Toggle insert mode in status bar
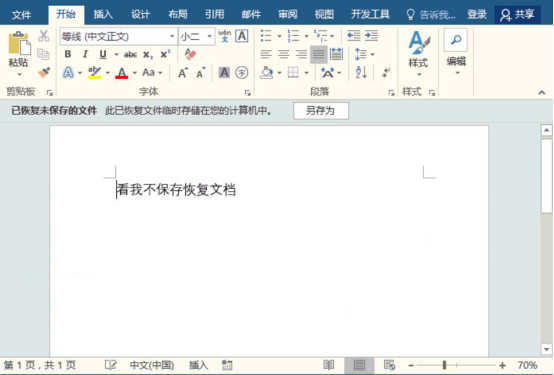Image resolution: width=554 pixels, height=375 pixels. click(x=198, y=365)
